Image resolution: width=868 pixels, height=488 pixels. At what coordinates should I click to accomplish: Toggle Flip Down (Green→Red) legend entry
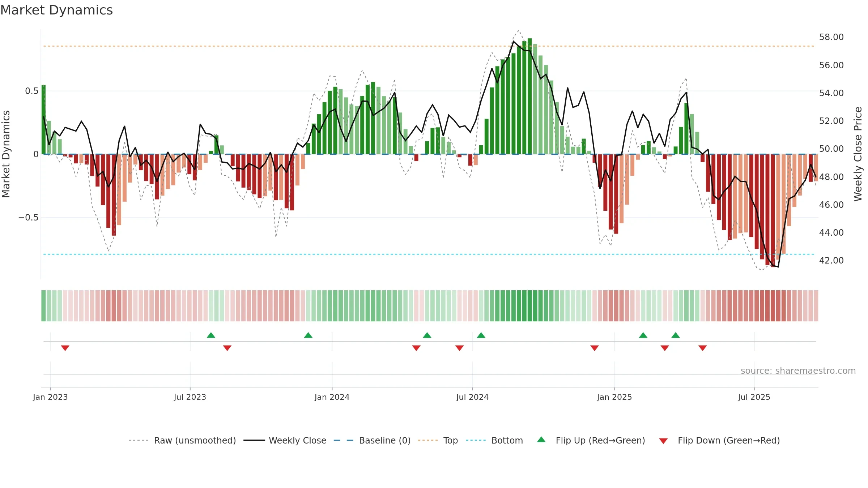point(719,440)
